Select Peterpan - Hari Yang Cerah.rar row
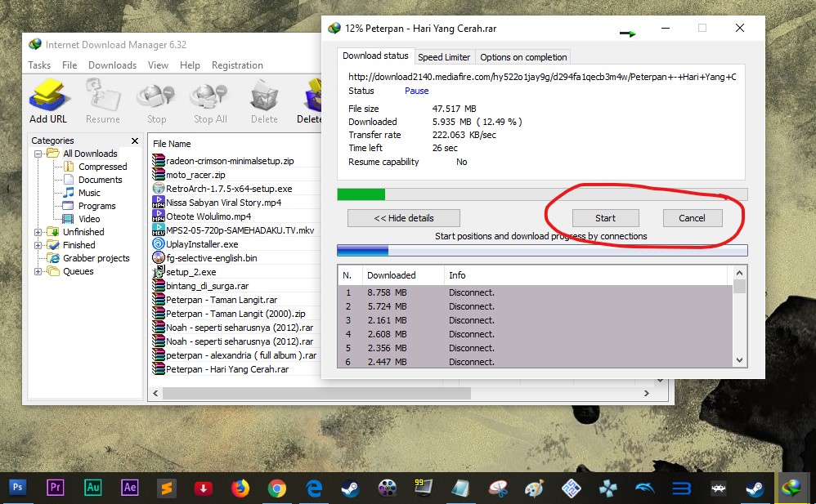 227,368
